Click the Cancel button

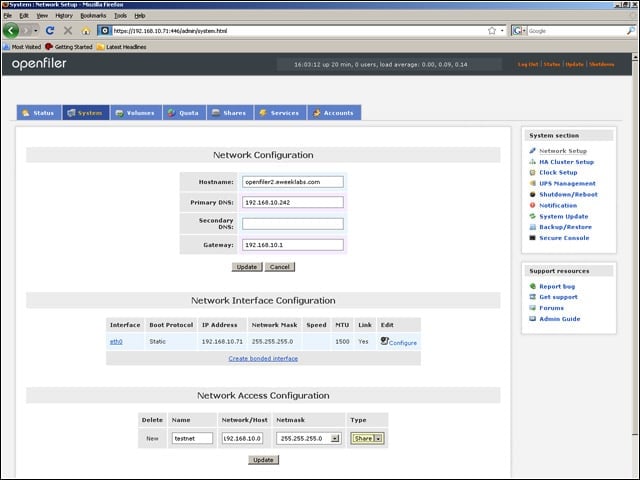[280, 267]
